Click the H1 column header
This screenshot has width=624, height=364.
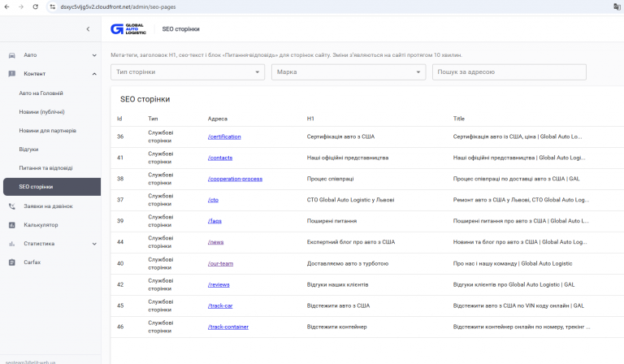[310, 119]
